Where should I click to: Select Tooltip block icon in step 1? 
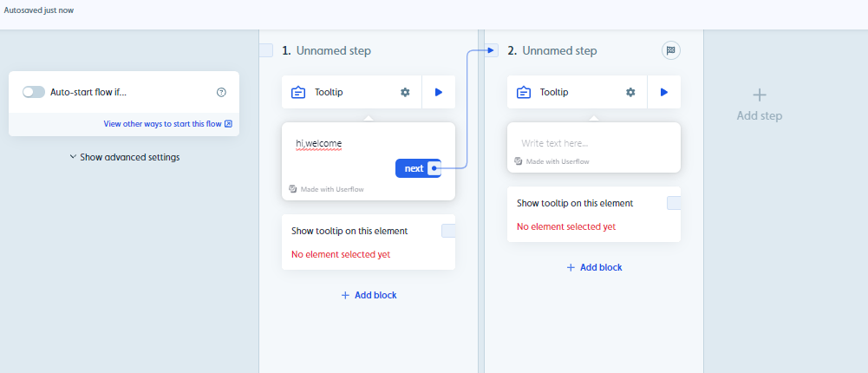coord(298,93)
